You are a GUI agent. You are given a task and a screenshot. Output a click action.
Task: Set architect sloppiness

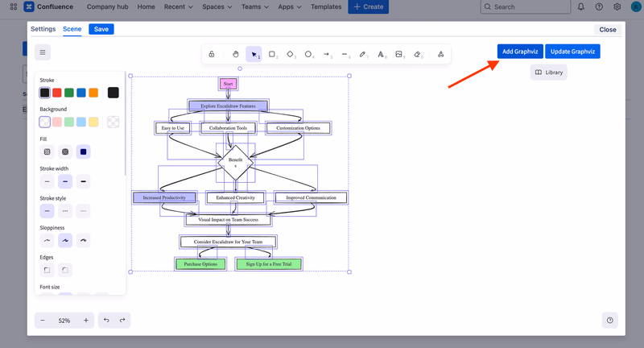tap(47, 240)
